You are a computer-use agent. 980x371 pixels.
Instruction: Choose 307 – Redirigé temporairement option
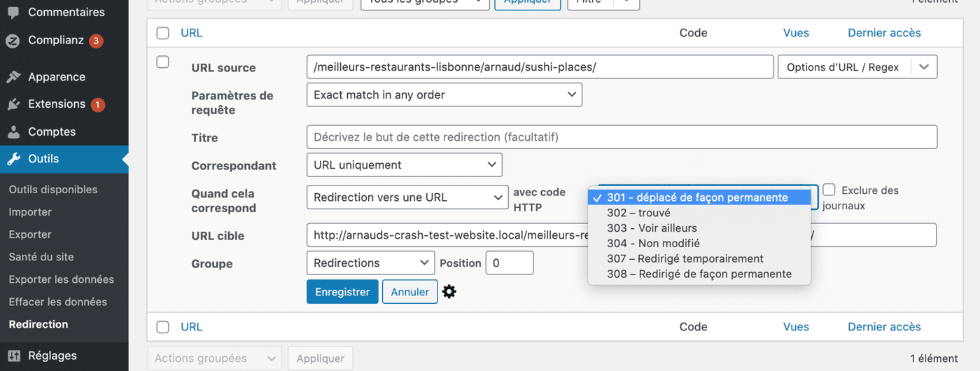685,259
